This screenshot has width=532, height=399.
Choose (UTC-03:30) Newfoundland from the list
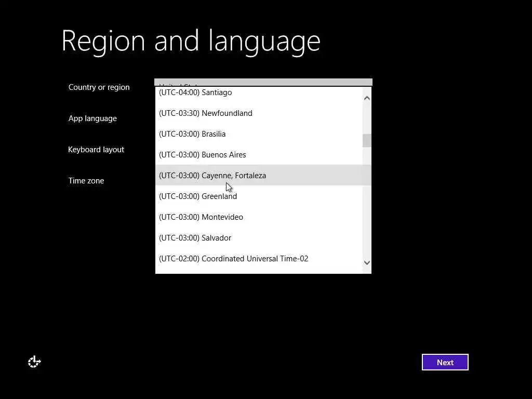point(259,113)
